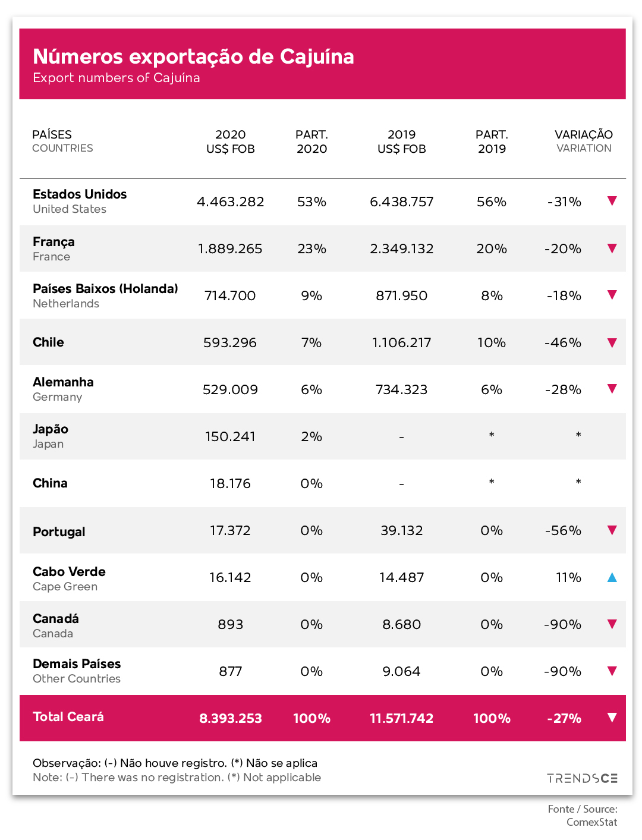Click the arrow for Demais Países row
The image size is (642, 840).
612,671
